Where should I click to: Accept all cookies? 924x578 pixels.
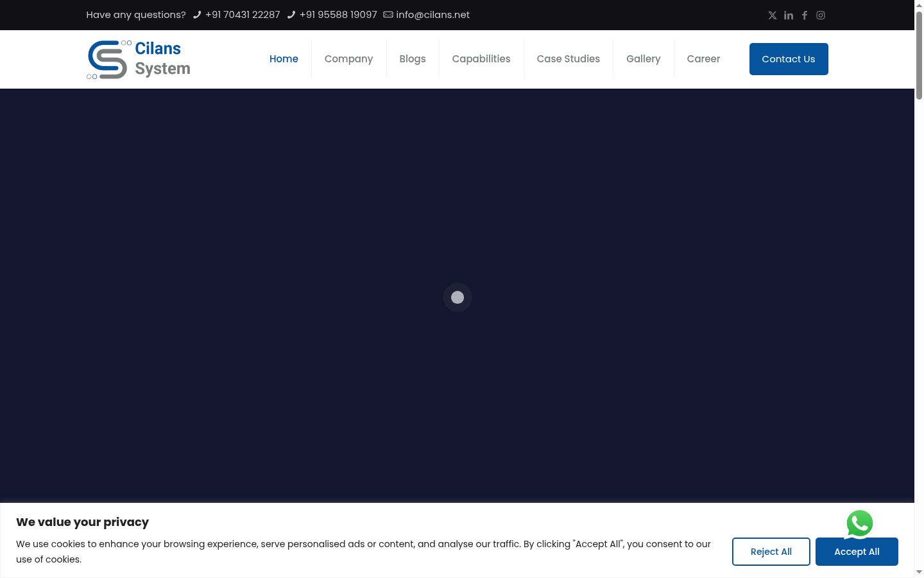tap(857, 552)
